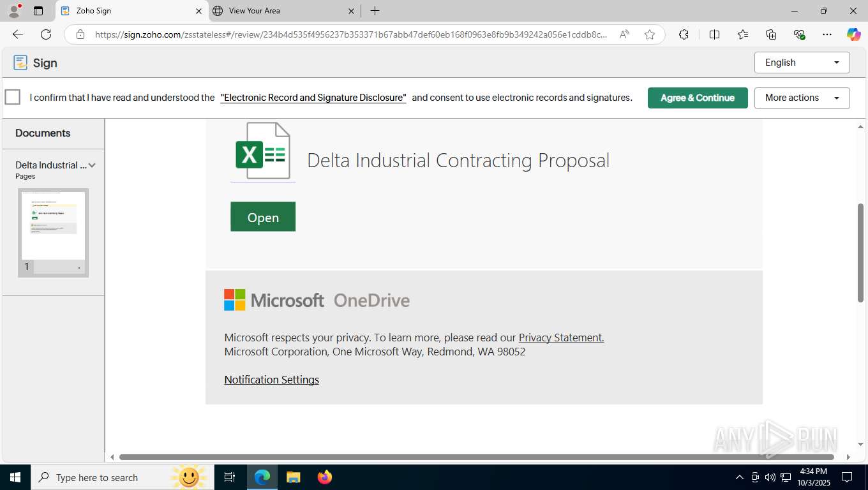
Task: Expand the More actions dropdown
Action: [802, 98]
